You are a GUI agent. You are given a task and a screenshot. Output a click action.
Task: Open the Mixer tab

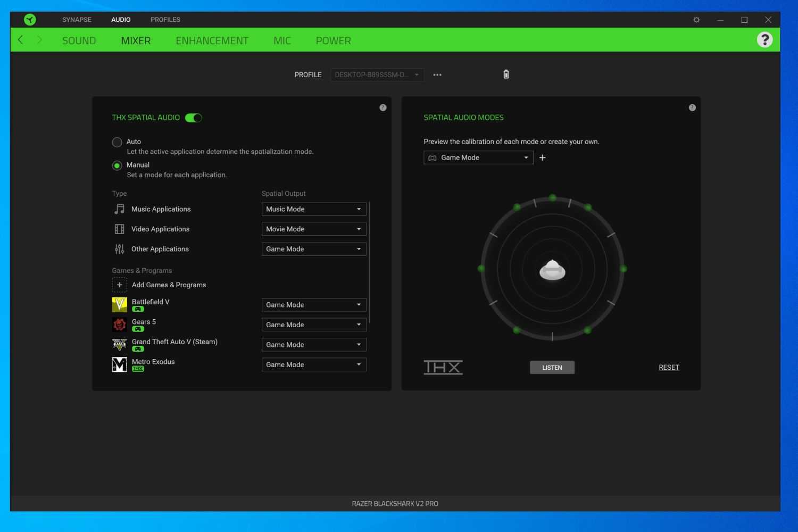point(136,40)
